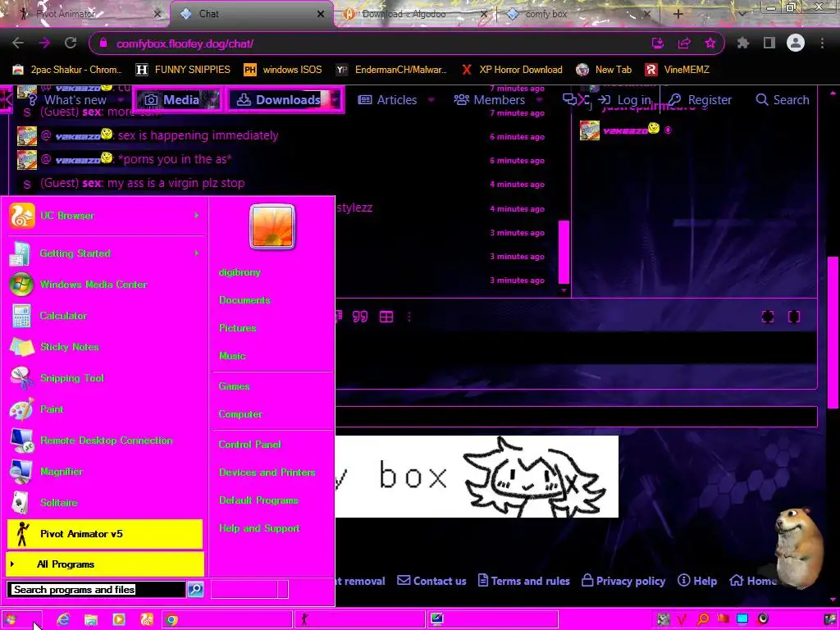
Task: Click the address bar URL
Action: (x=185, y=43)
